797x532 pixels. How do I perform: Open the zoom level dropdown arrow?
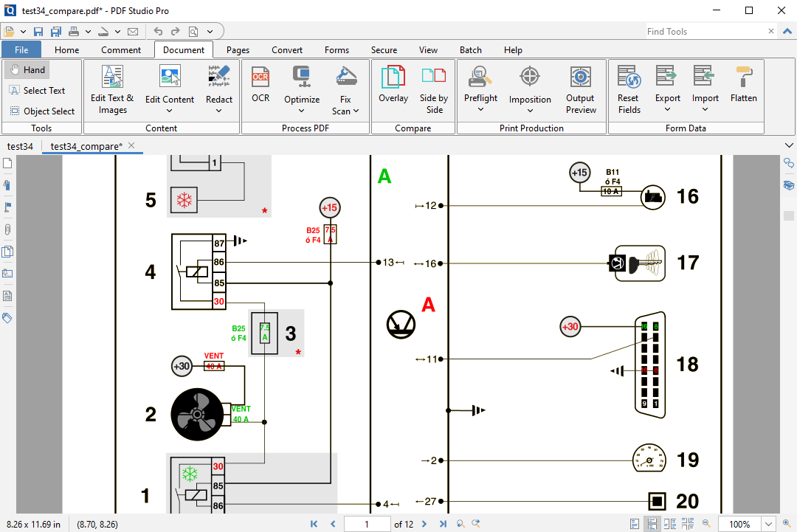point(768,524)
